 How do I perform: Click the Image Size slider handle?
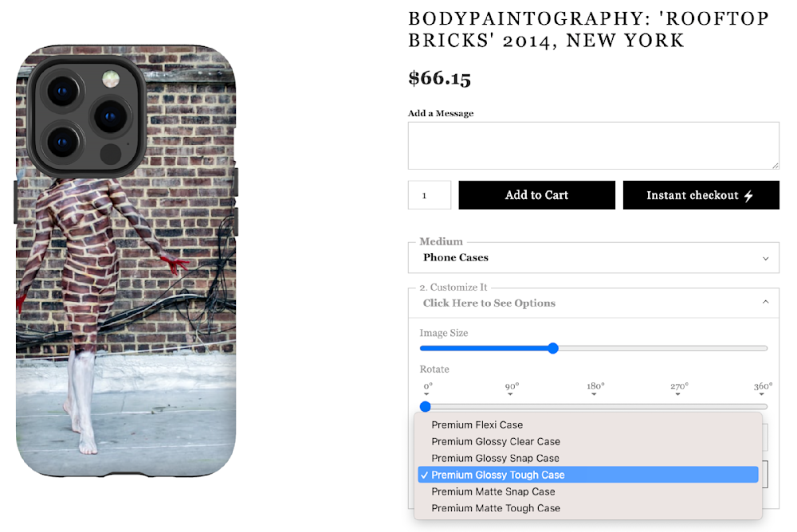[x=553, y=348]
